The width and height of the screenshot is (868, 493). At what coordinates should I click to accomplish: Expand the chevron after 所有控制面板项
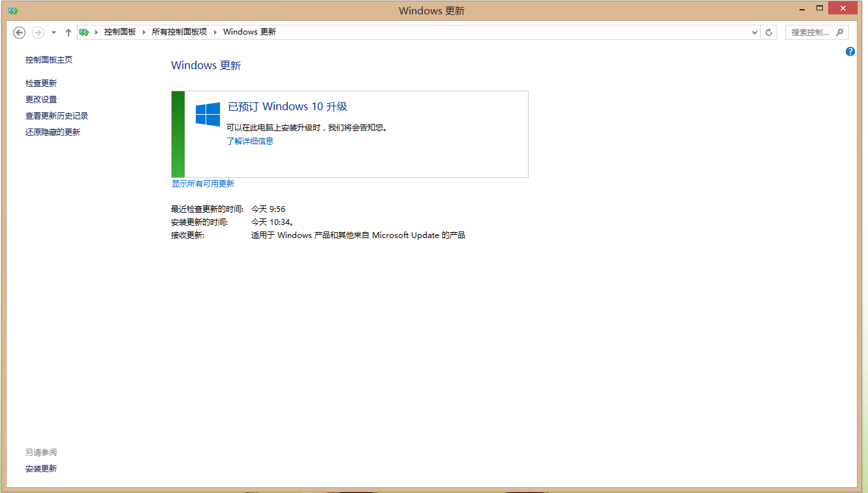point(215,32)
